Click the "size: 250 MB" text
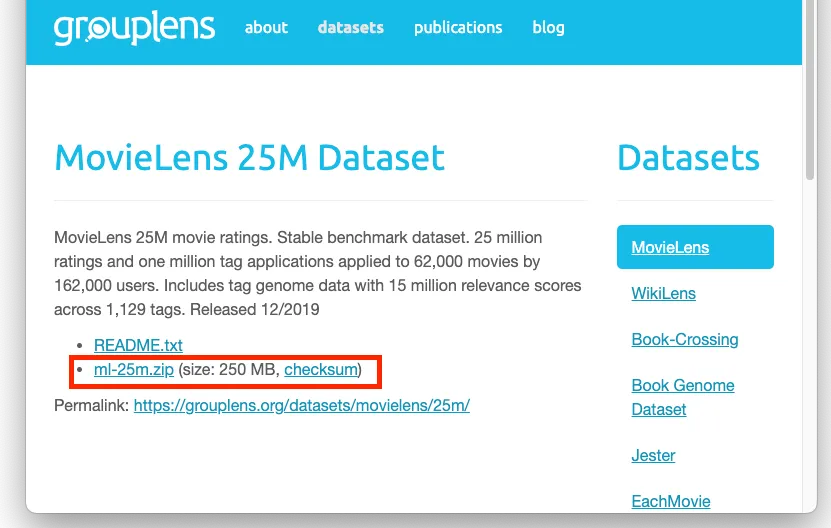This screenshot has height=528, width=831. (x=229, y=369)
